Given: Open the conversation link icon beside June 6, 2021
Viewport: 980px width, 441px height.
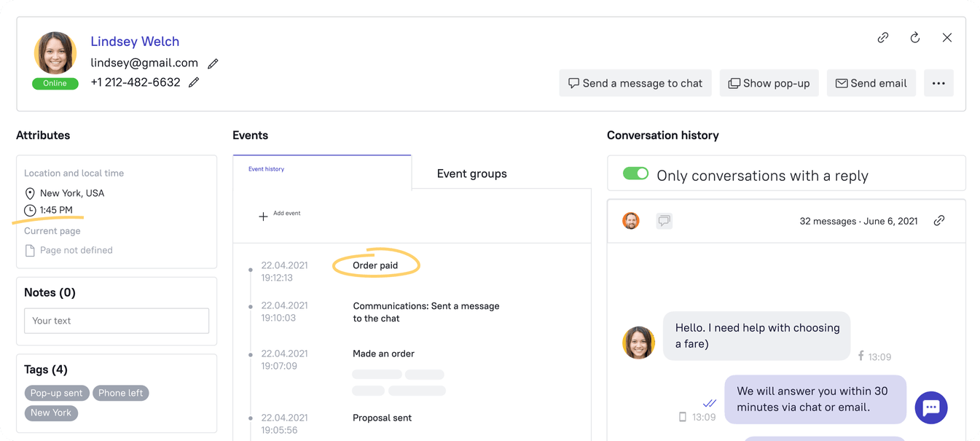Looking at the screenshot, I should tap(939, 221).
